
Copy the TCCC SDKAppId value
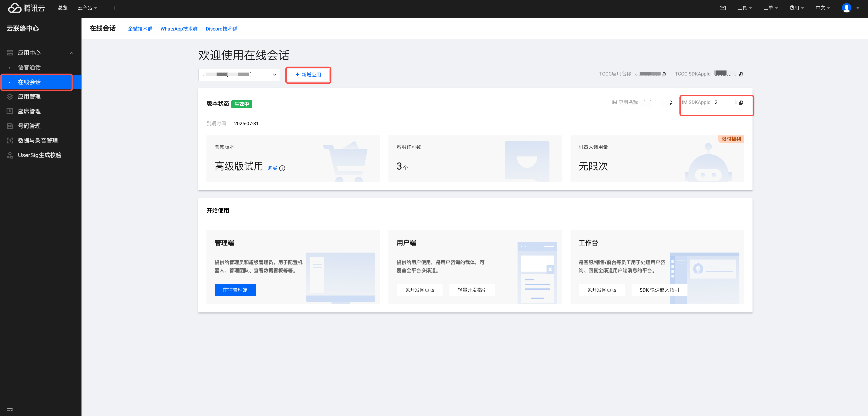[x=741, y=74]
